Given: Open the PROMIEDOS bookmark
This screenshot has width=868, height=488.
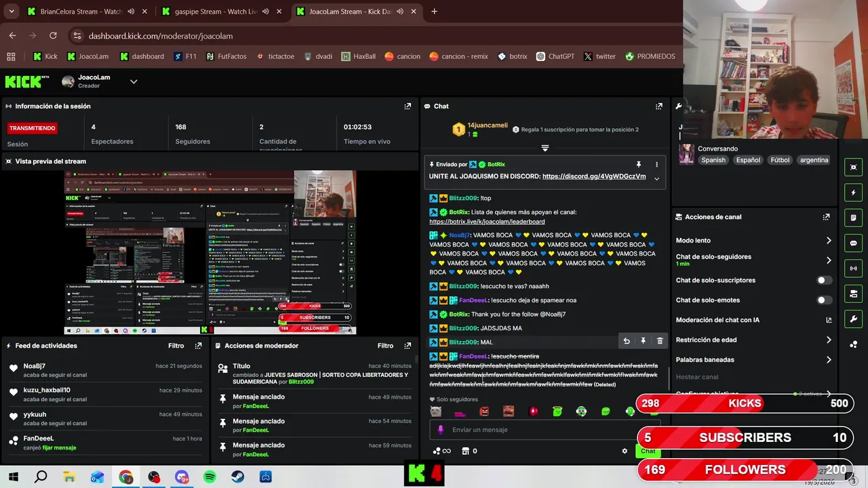Looking at the screenshot, I should (x=650, y=56).
